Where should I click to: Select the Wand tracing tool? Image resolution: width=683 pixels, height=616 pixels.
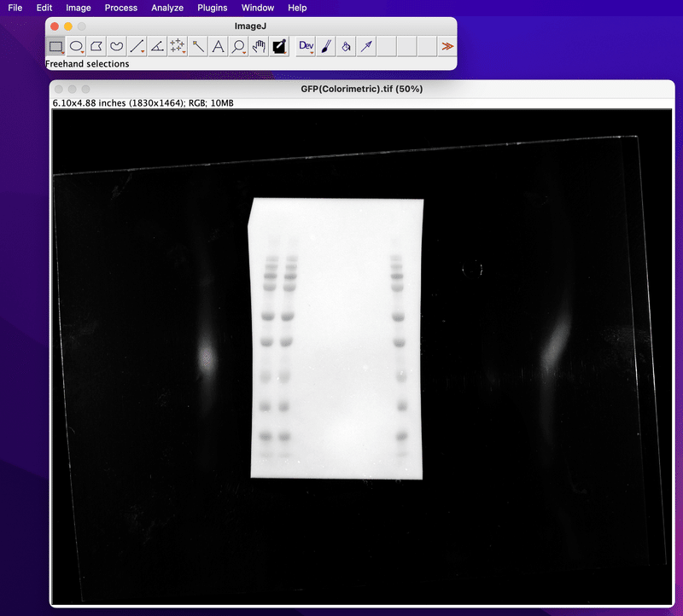coord(198,46)
